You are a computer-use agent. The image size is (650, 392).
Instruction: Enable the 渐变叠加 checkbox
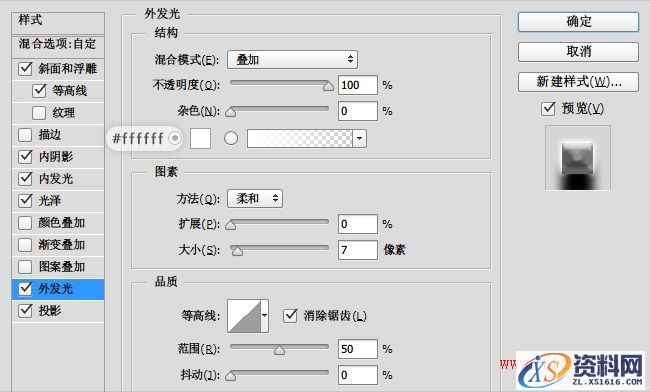[25, 244]
